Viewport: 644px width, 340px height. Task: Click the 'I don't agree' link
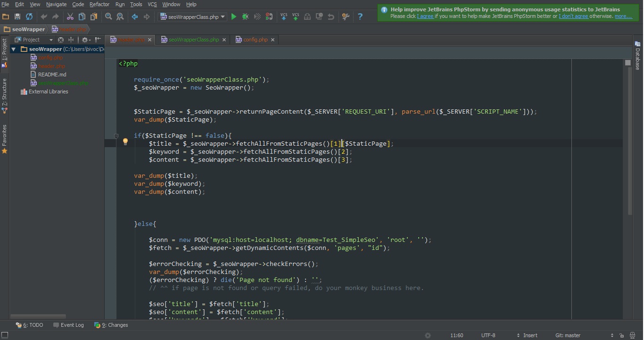573,16
